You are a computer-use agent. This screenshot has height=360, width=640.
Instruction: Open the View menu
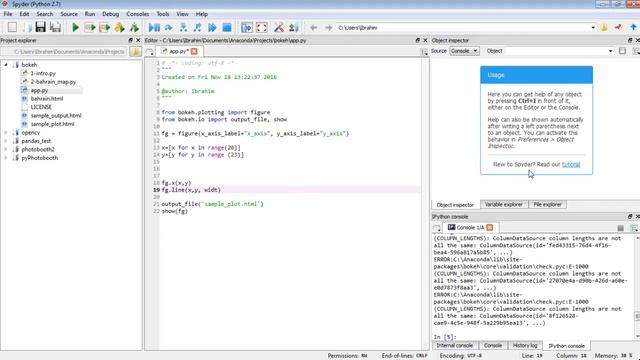click(182, 14)
